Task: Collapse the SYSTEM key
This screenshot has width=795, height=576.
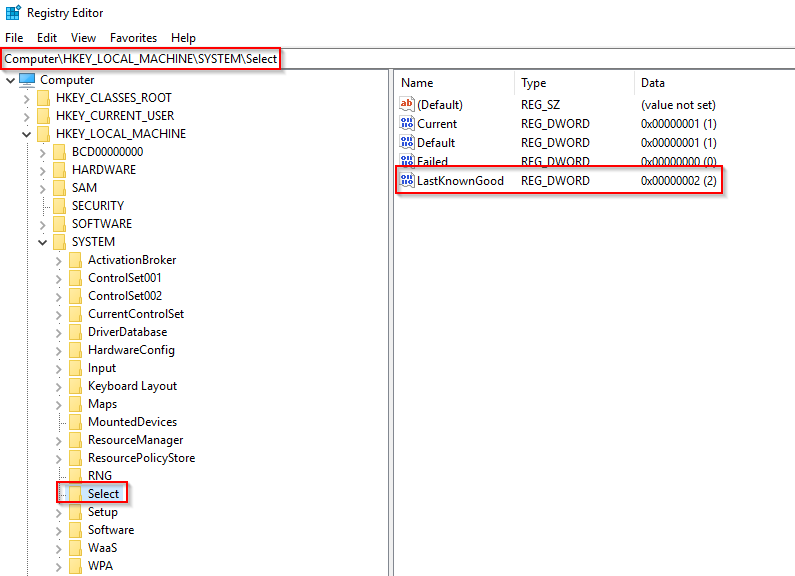Action: coord(43,242)
